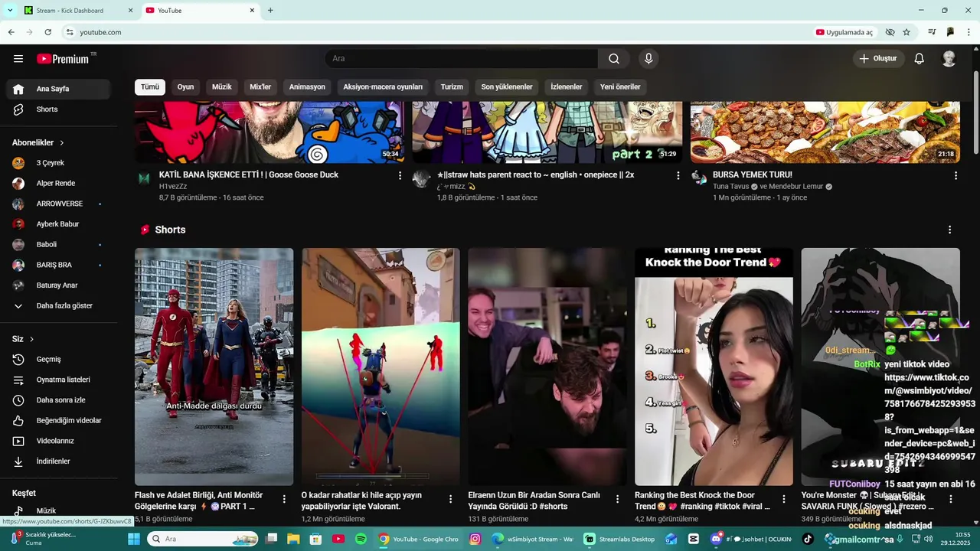This screenshot has height=551, width=980.
Task: Start voice search with the microphone
Action: click(x=648, y=59)
